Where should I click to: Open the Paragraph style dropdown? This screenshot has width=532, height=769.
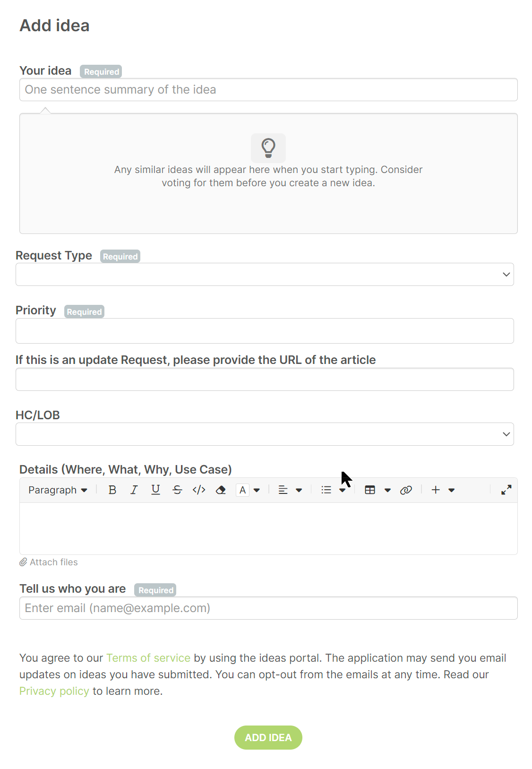58,490
